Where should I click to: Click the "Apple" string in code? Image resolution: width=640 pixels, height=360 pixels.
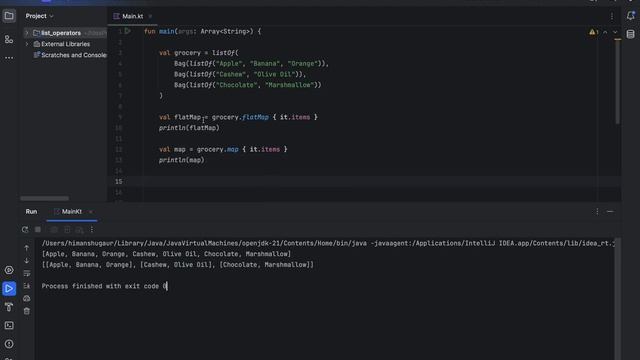(x=229, y=64)
